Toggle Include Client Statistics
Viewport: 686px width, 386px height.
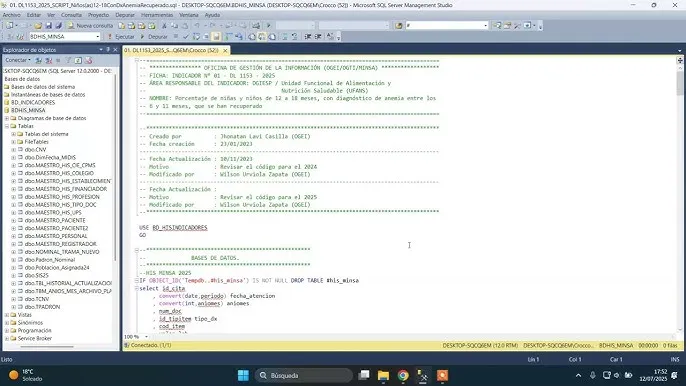point(239,37)
